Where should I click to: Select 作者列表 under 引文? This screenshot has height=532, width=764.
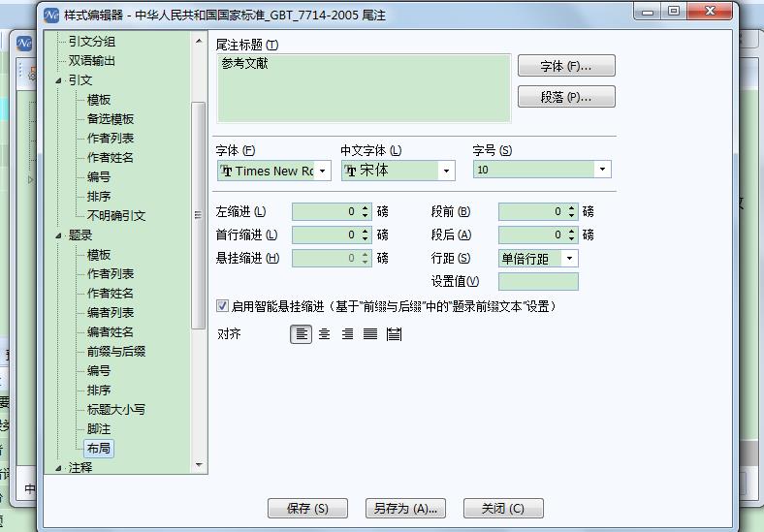pos(111,139)
